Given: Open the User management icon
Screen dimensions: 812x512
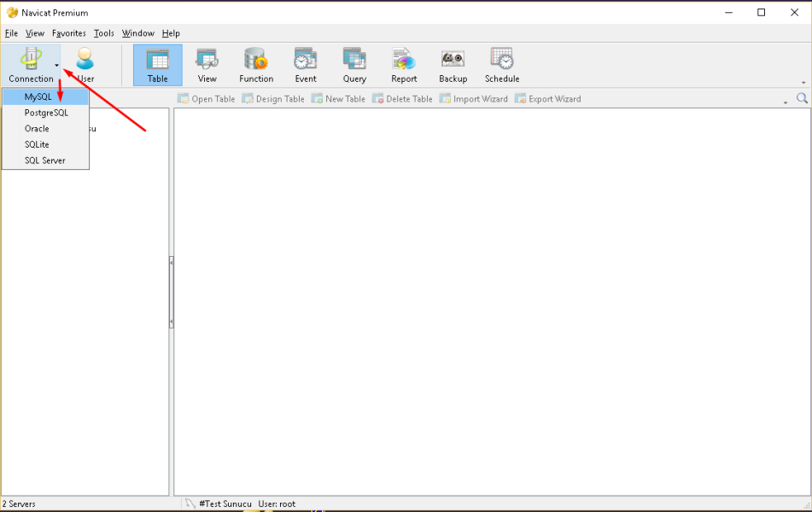Looking at the screenshot, I should (x=83, y=65).
